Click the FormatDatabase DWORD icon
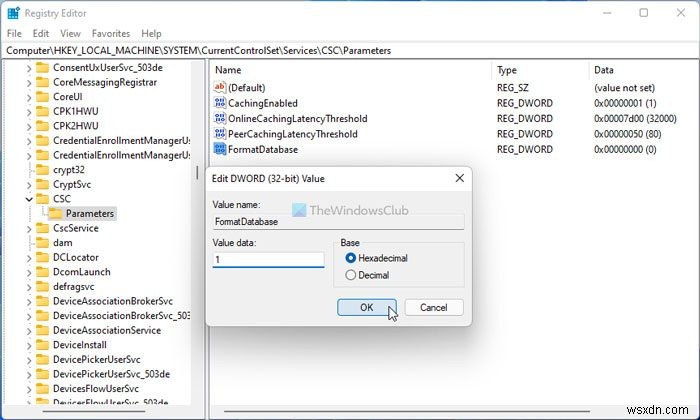 220,149
